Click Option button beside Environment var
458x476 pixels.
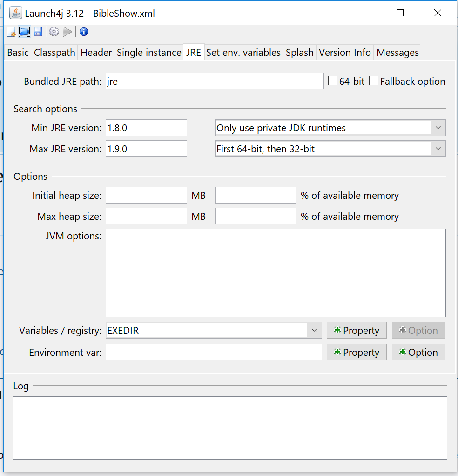pos(418,353)
